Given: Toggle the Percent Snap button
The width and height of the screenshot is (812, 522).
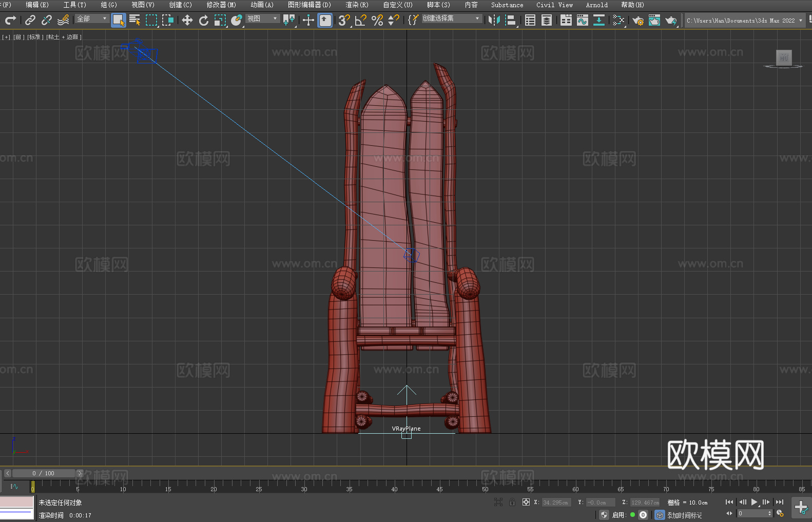Looking at the screenshot, I should click(377, 20).
